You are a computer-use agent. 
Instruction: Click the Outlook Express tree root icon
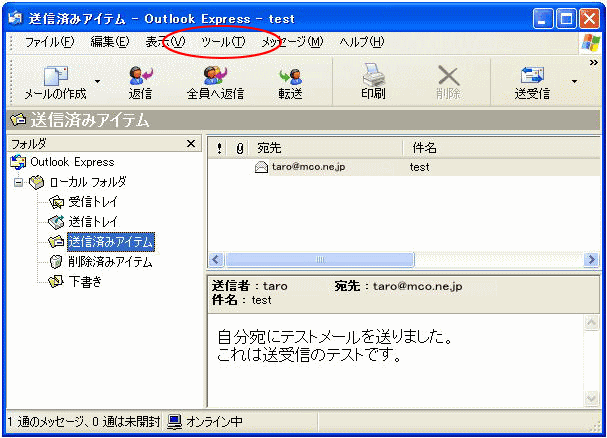(x=18, y=162)
